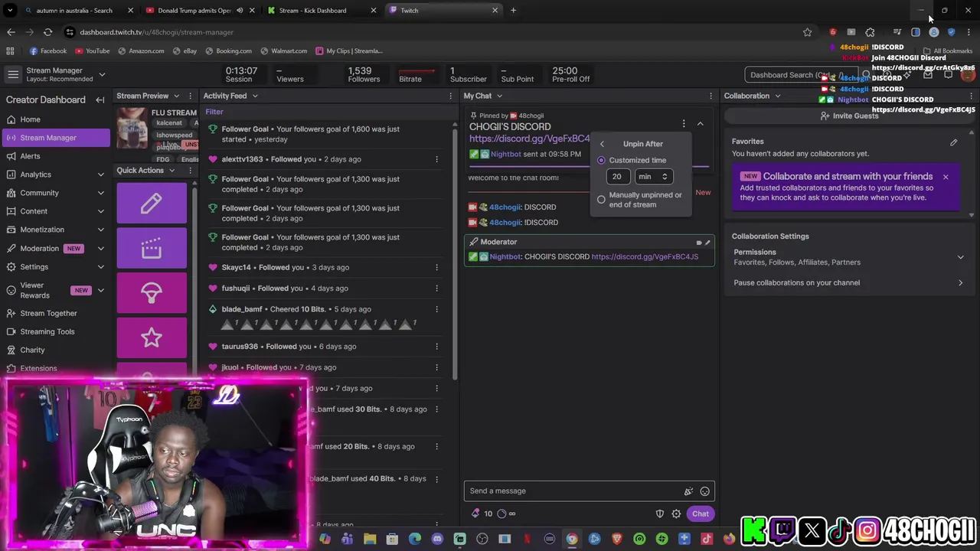Open the Facebook bookmark
Image resolution: width=980 pixels, height=551 pixels.
click(47, 51)
